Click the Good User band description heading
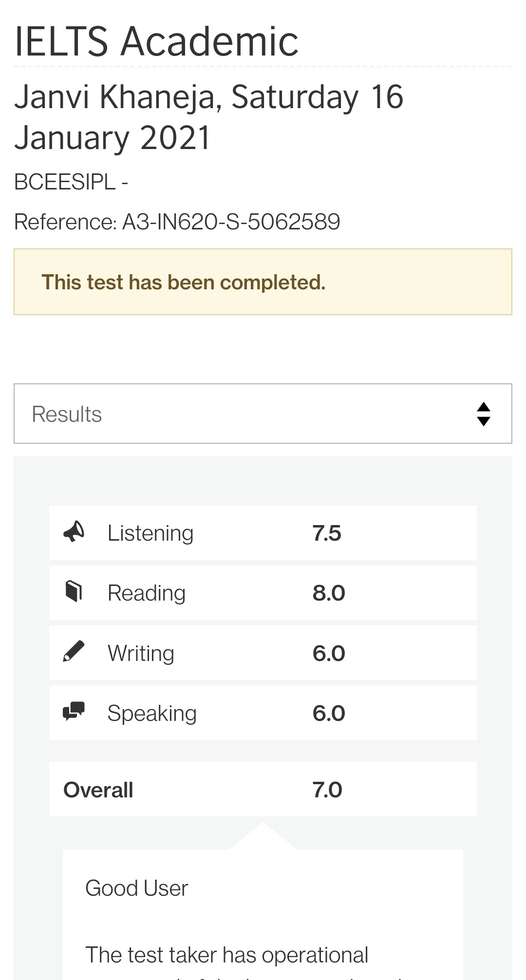The height and width of the screenshot is (980, 526). [x=136, y=888]
